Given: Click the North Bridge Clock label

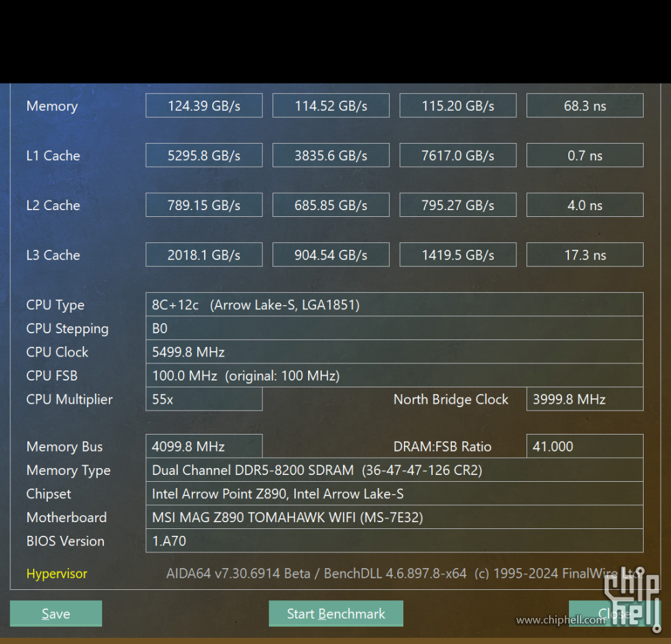Looking at the screenshot, I should pyautogui.click(x=451, y=399).
